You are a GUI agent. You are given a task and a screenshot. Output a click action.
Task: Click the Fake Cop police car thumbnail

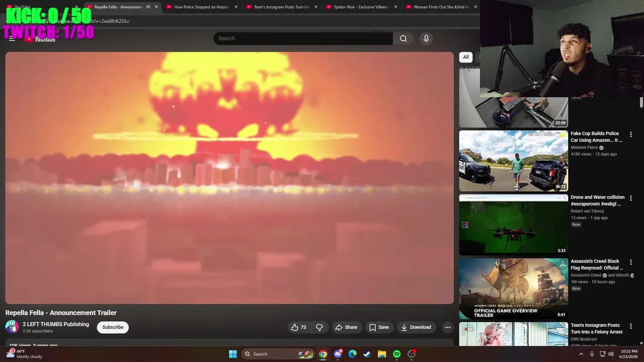point(514,161)
